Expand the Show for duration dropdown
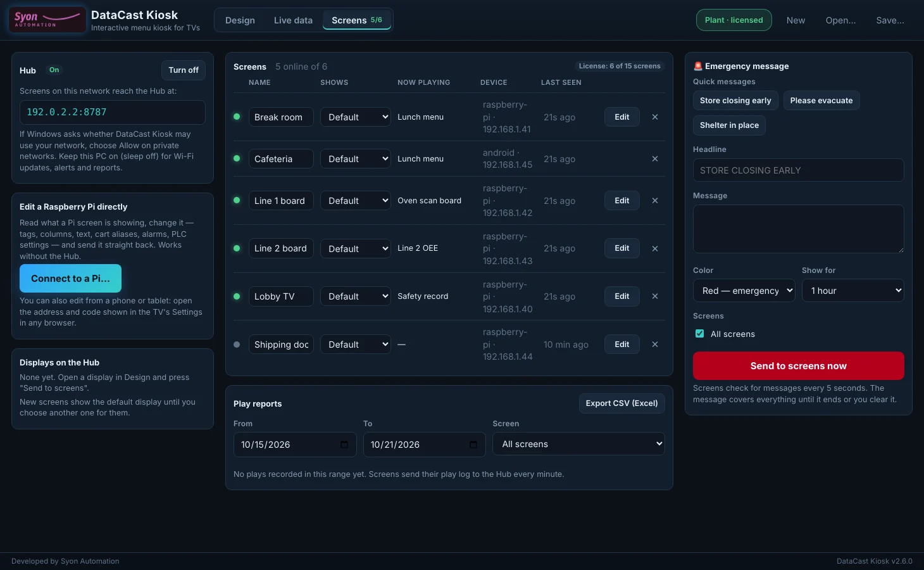The height and width of the screenshot is (570, 924). [853, 291]
